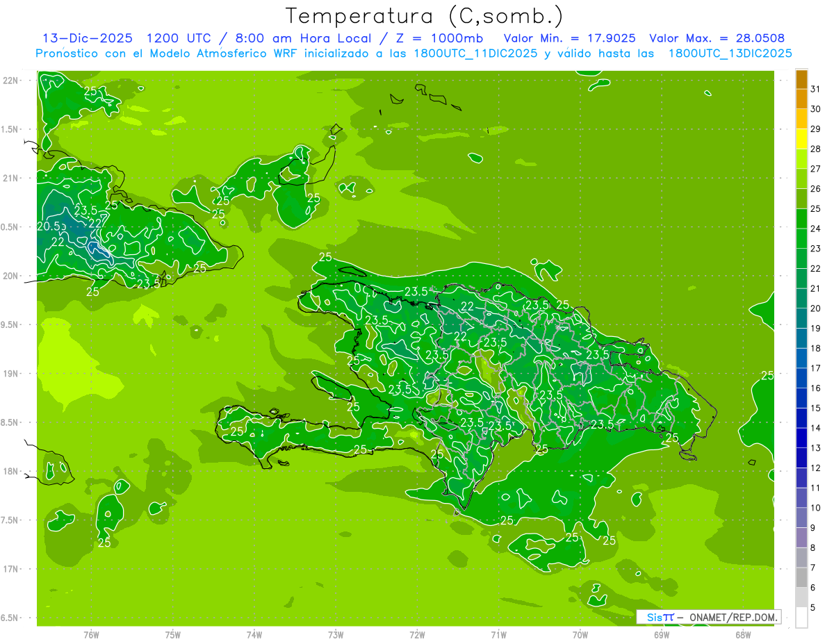Click the "70W" longitude axis label
The width and height of the screenshot is (834, 644).
coord(580,634)
